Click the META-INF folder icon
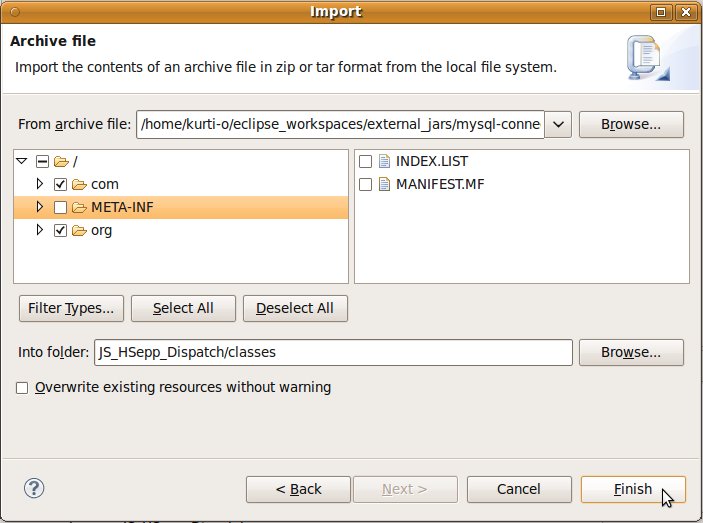The width and height of the screenshot is (703, 523). pos(79,208)
